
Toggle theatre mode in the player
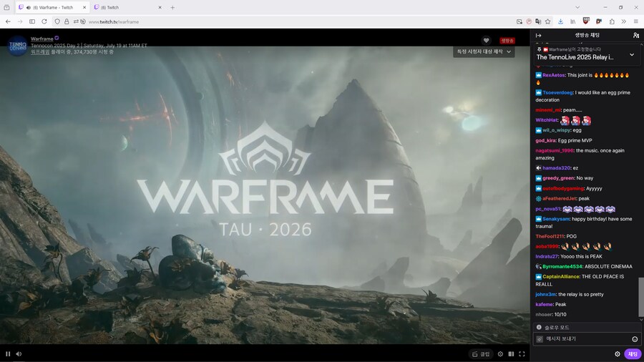511,354
